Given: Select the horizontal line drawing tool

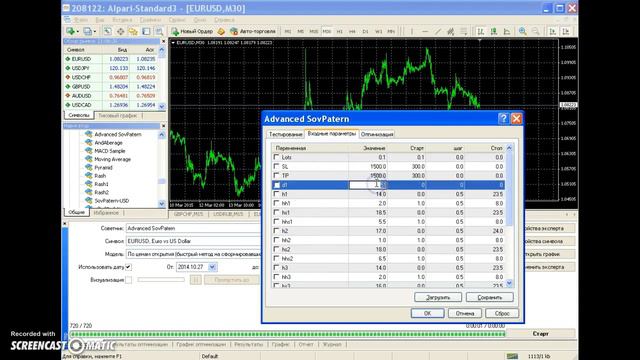Looking at the screenshot, I should [425, 31].
